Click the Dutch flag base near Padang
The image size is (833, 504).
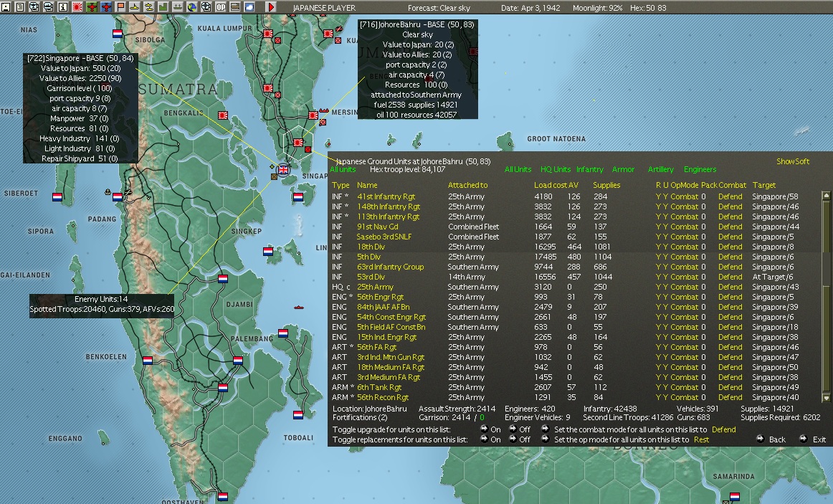(x=118, y=196)
